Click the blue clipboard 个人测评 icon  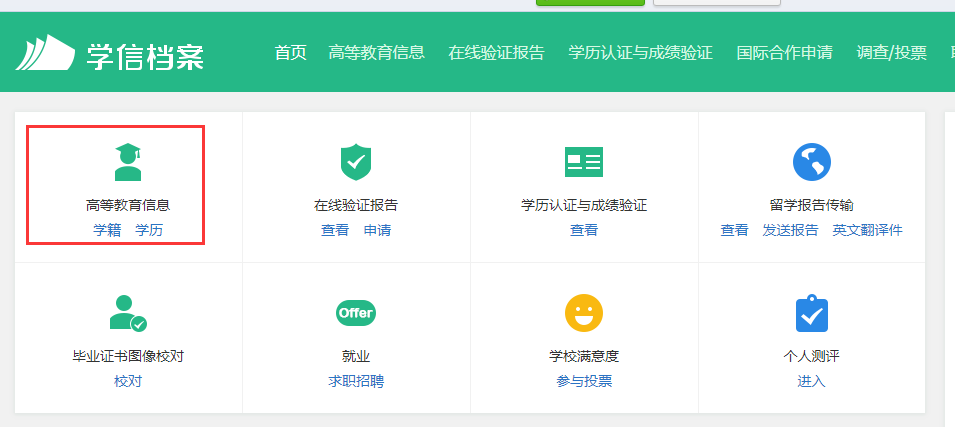812,313
